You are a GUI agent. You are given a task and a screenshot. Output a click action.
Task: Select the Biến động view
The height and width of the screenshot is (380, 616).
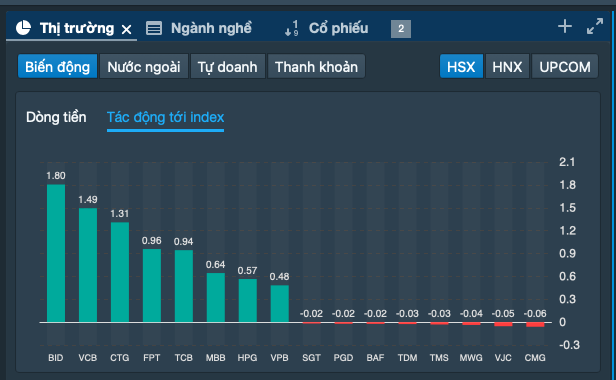57,66
